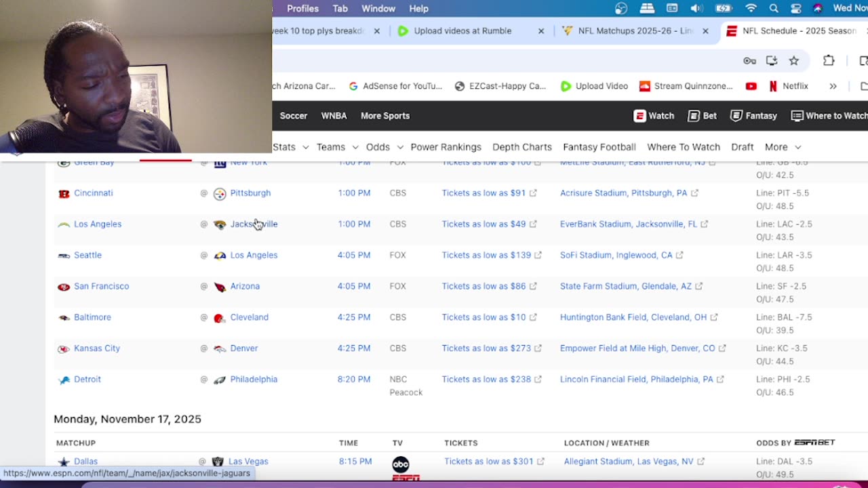Open the external link icon beside the $49 tickets

click(x=533, y=224)
